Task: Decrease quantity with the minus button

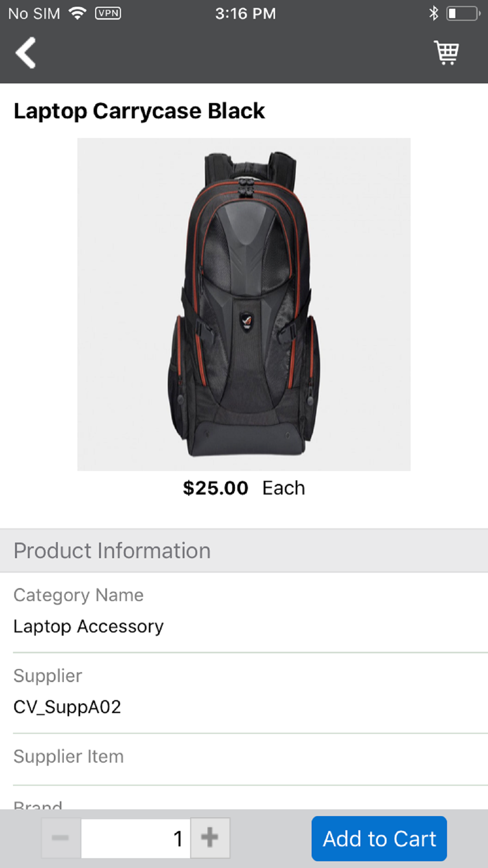Action: click(x=61, y=838)
